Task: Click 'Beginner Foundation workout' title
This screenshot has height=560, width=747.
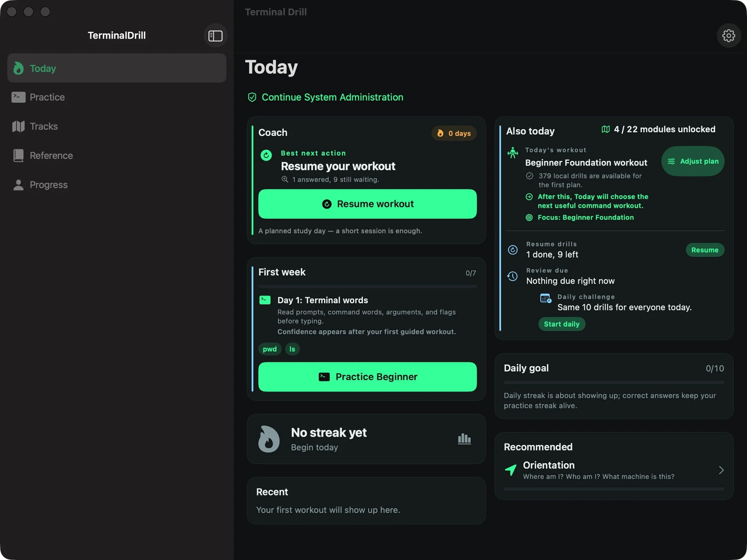Action: (x=586, y=163)
